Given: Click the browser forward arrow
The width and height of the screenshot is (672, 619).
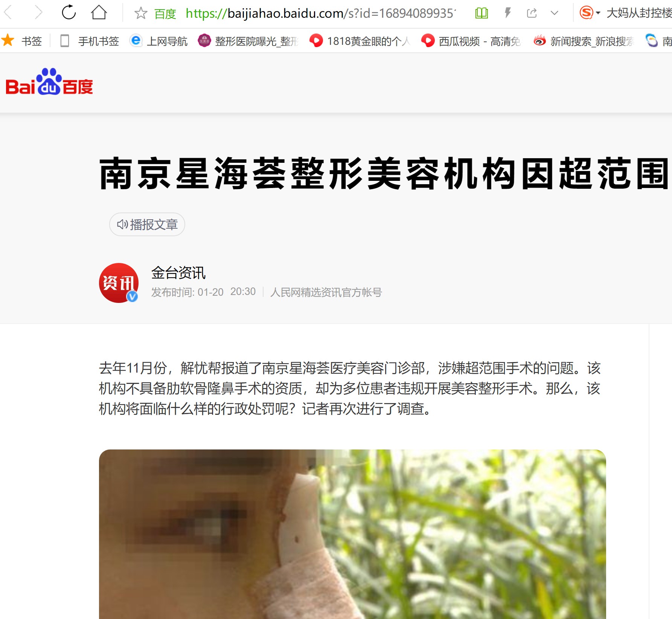Looking at the screenshot, I should [x=38, y=13].
